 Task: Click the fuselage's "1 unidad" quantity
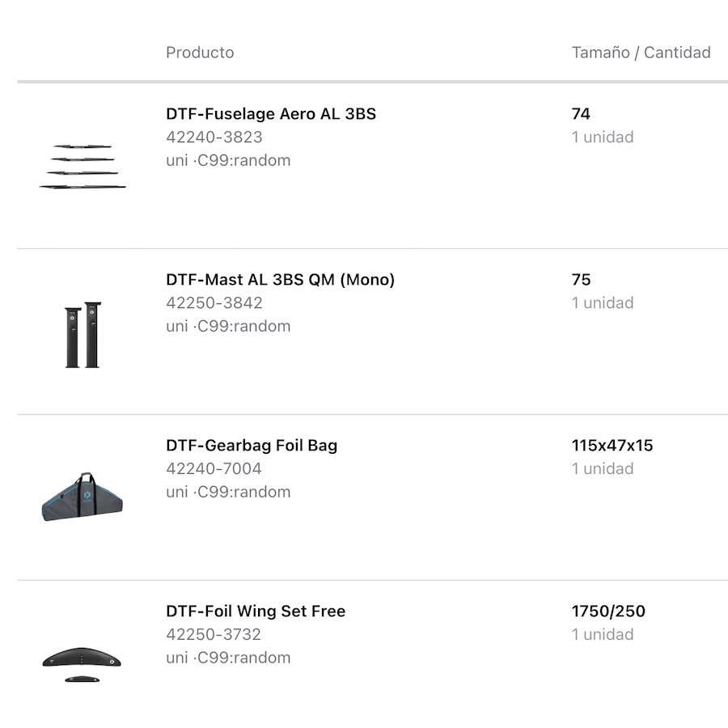pos(603,138)
